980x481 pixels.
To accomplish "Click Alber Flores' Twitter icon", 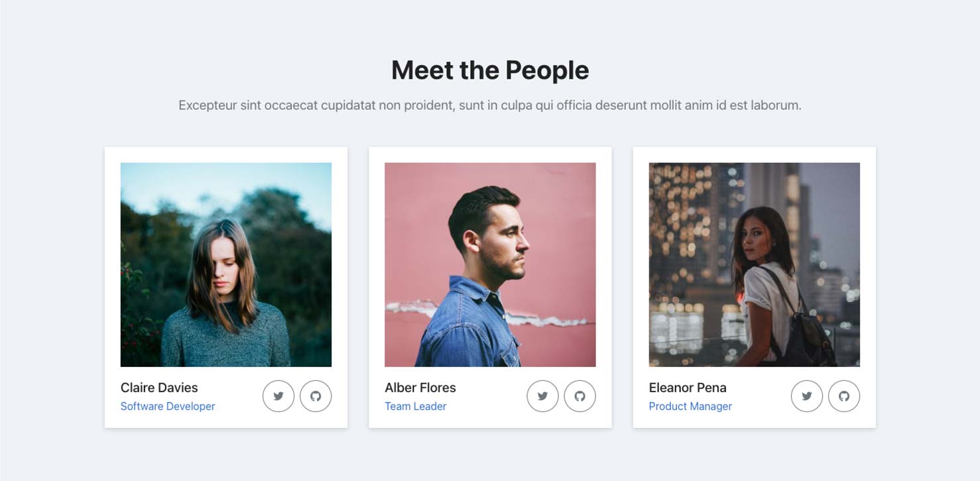I will coord(542,396).
